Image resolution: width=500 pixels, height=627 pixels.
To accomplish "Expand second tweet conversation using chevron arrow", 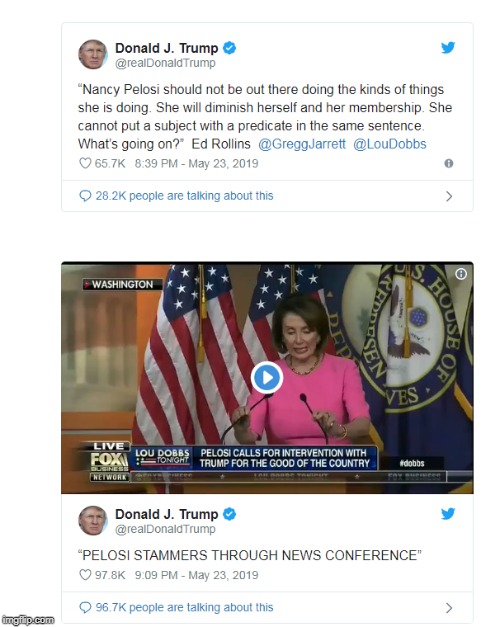I will pyautogui.click(x=449, y=608).
